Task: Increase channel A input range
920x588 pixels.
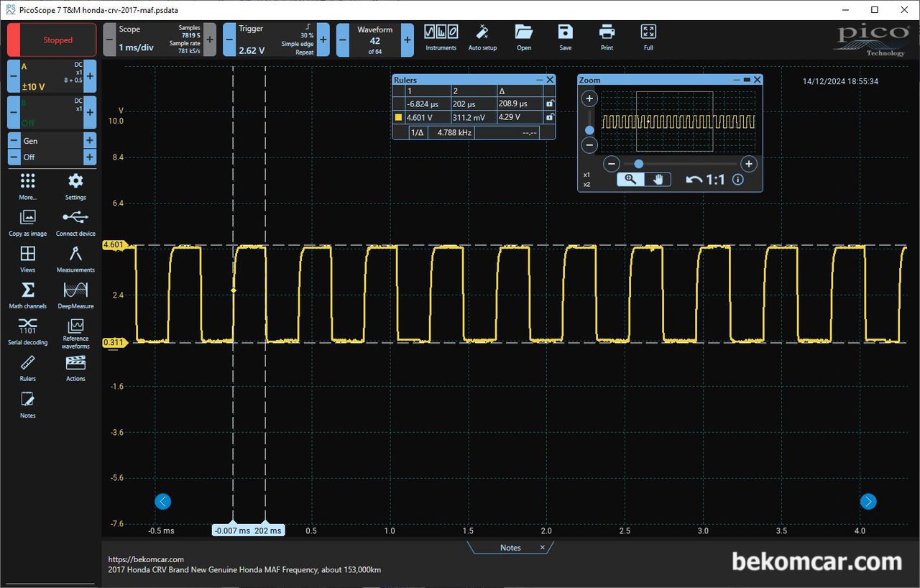Action: pyautogui.click(x=91, y=75)
